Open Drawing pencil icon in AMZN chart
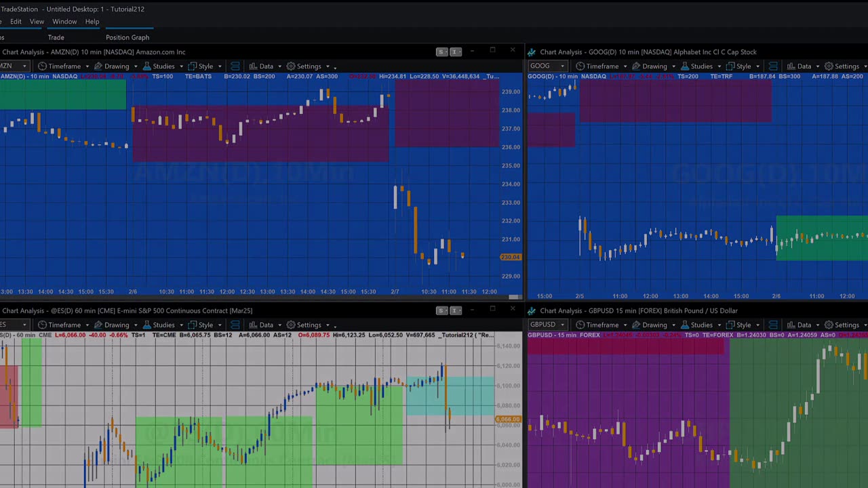This screenshot has width=868, height=488. click(x=98, y=66)
